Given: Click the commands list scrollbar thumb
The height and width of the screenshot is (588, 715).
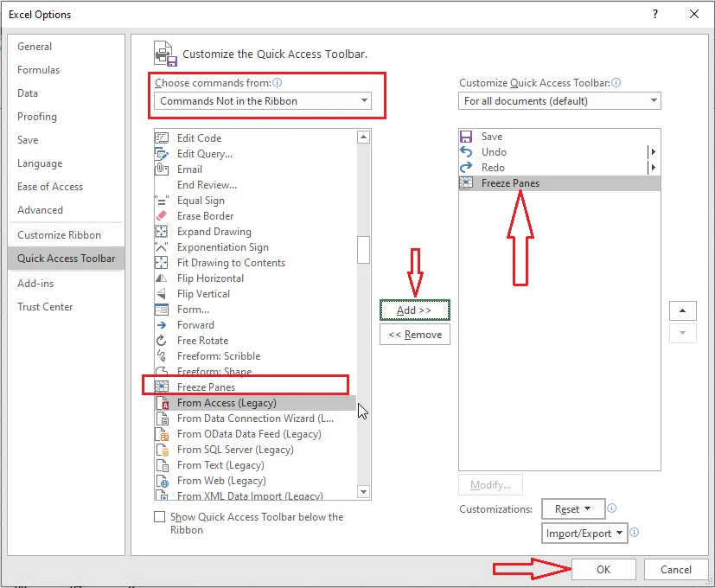Looking at the screenshot, I should pos(363,250).
